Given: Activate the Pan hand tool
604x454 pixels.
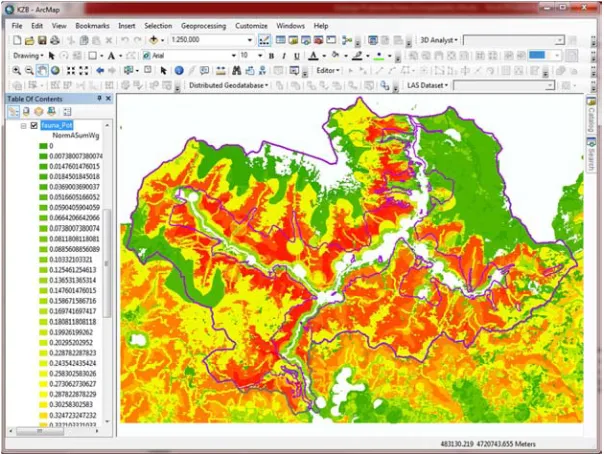Looking at the screenshot, I should (42, 70).
